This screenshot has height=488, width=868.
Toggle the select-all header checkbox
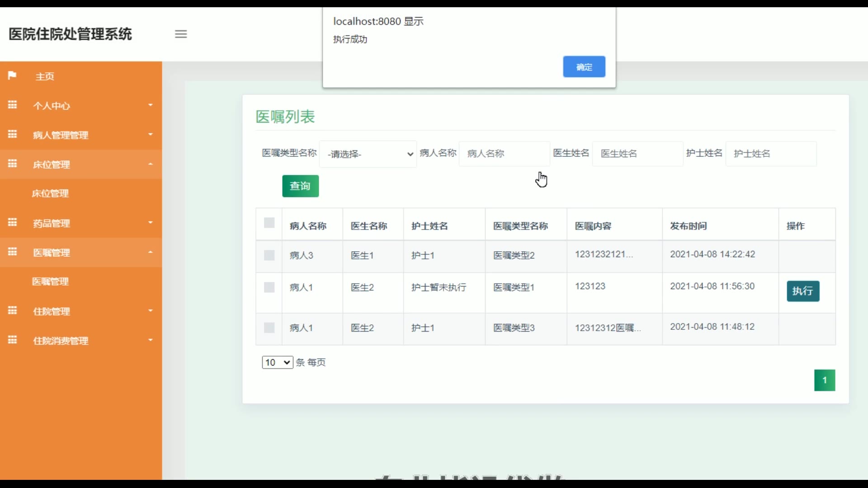pyautogui.click(x=269, y=223)
